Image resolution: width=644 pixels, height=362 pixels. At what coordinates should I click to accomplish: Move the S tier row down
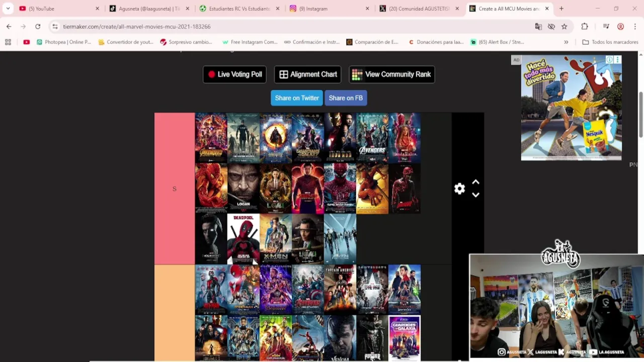[x=475, y=195]
